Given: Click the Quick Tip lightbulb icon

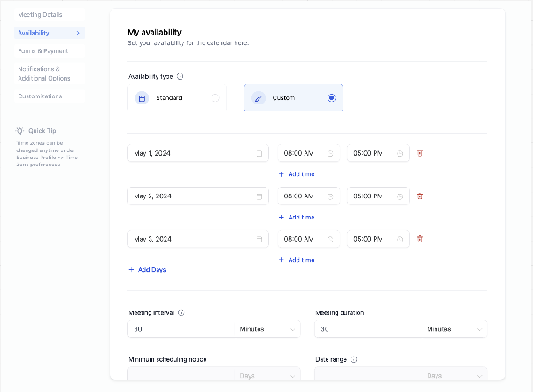Looking at the screenshot, I should (x=19, y=130).
